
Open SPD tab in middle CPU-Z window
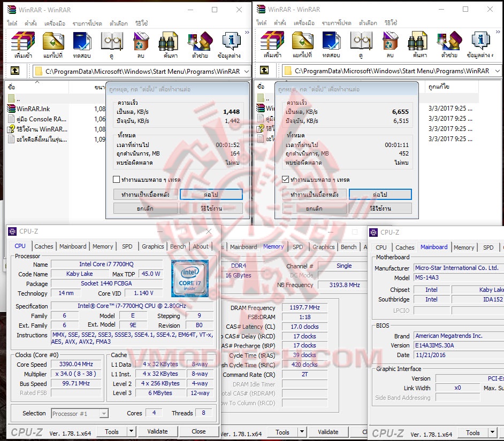tap(297, 247)
